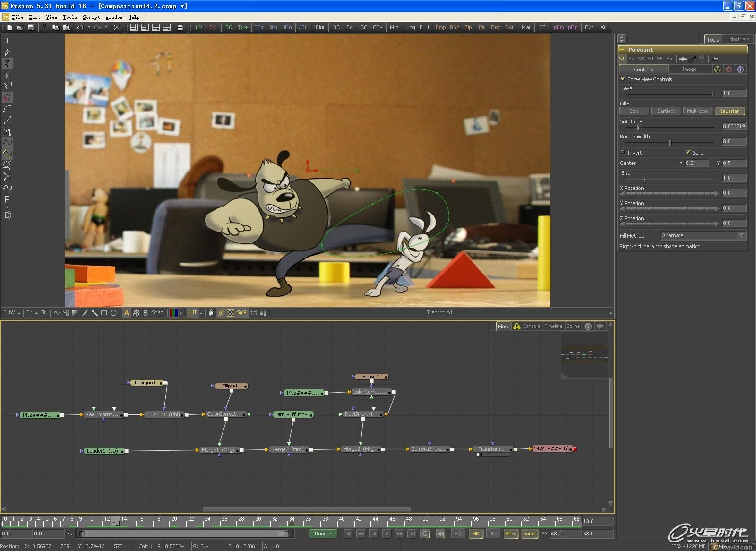Enable the Invert option
Screen dimensions: 756x551
(623, 152)
